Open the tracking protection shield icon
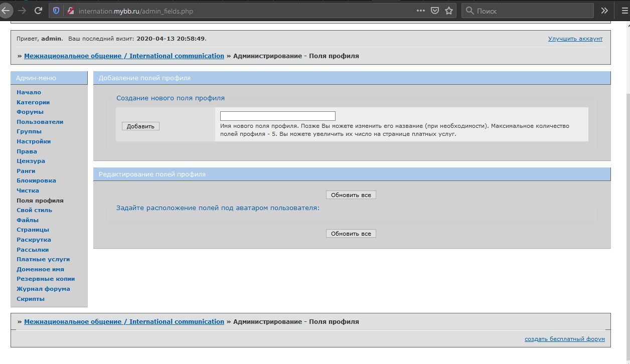The width and height of the screenshot is (630, 364). click(x=56, y=11)
